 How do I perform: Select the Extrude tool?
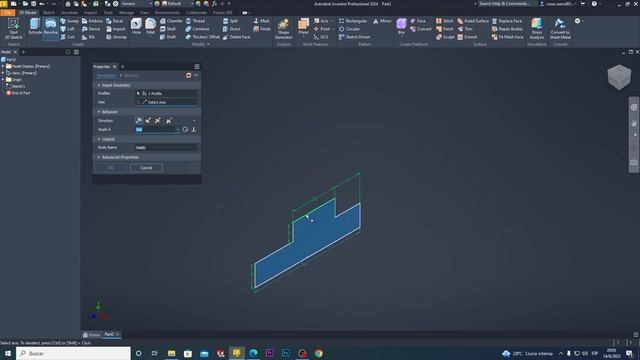35,27
